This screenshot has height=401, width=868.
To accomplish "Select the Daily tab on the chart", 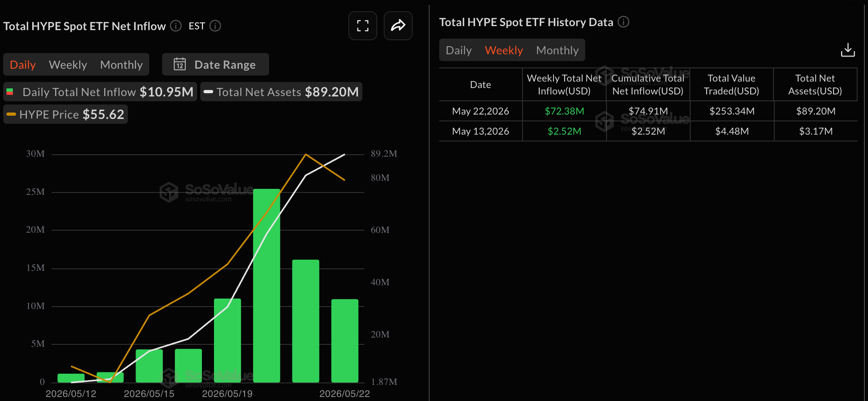I will coord(23,65).
